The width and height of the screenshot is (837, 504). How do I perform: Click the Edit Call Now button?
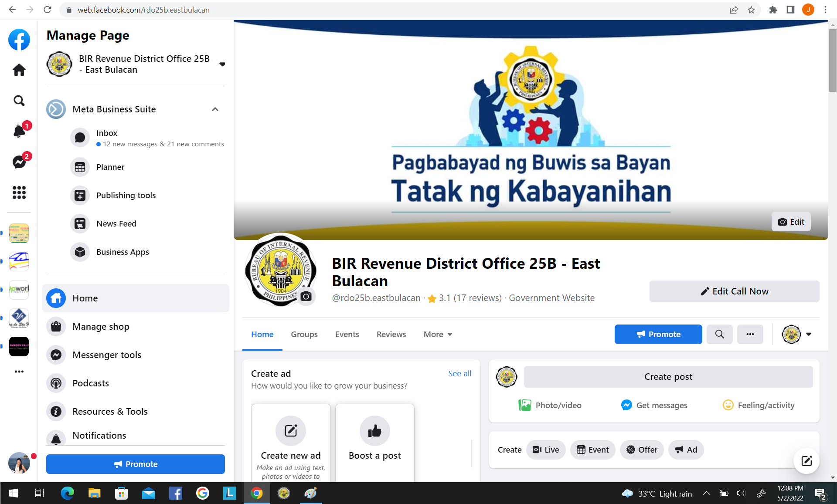pyautogui.click(x=734, y=291)
